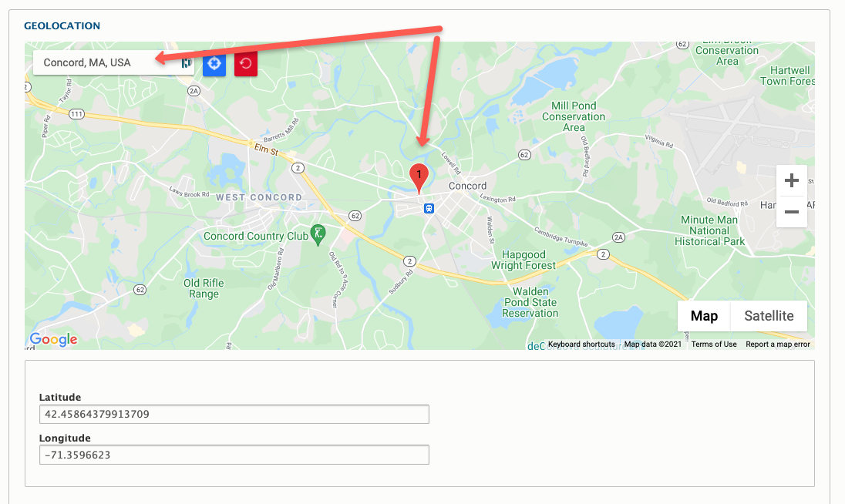
Task: Open Keyboard shortcuts on the map
Action: pyautogui.click(x=581, y=344)
